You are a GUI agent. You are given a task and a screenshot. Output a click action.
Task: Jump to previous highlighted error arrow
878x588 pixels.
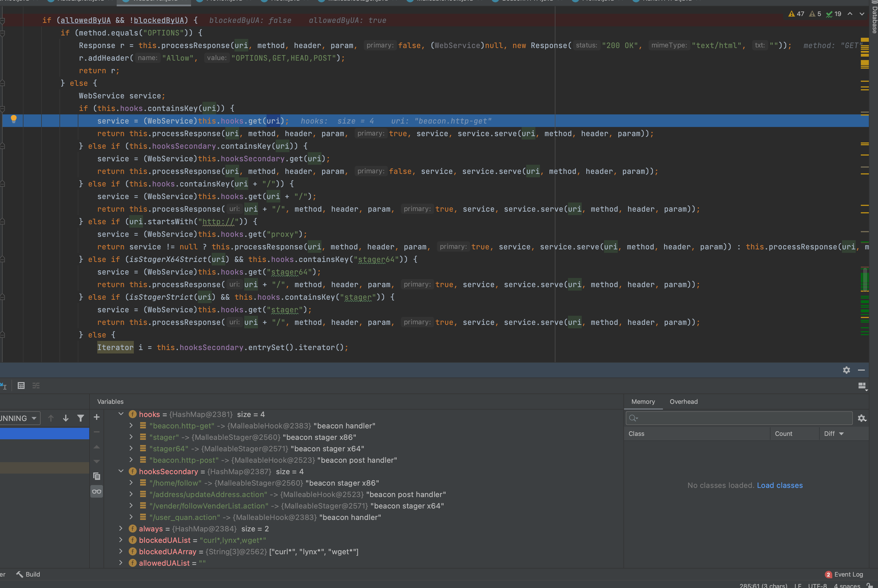(850, 14)
